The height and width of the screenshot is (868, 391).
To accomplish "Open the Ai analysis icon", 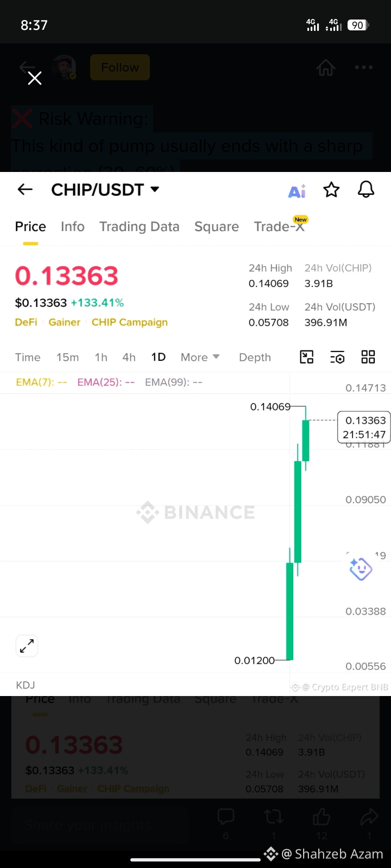I will coord(297,190).
